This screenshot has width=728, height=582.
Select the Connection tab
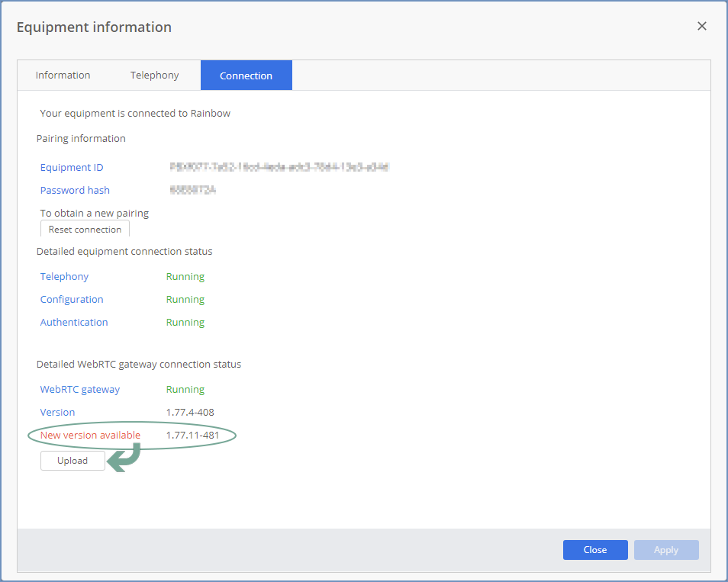point(246,76)
